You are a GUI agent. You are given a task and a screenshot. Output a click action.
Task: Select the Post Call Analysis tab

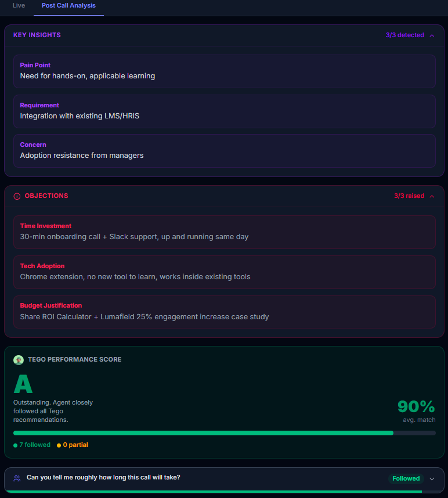68,6
